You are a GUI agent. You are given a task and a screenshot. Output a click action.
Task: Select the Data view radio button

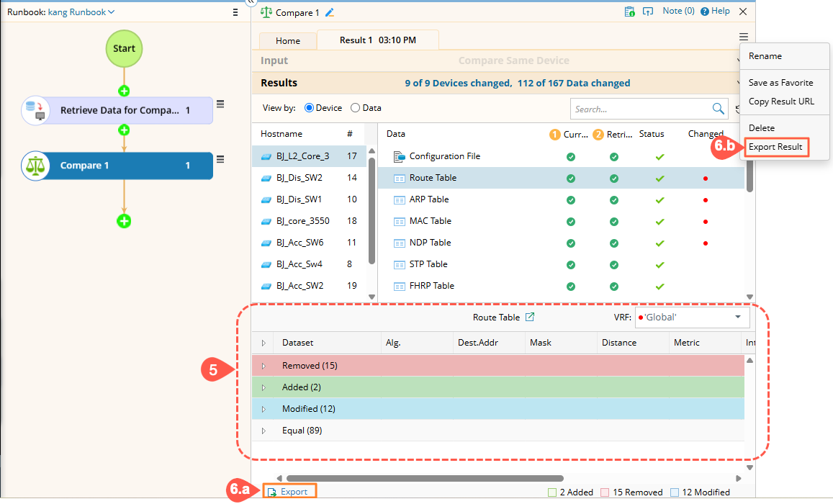pyautogui.click(x=355, y=108)
